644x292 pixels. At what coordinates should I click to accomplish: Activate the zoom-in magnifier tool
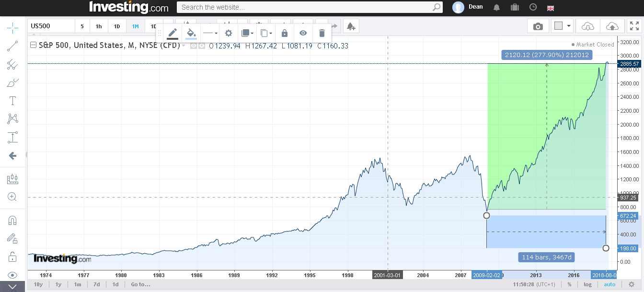(x=12, y=197)
